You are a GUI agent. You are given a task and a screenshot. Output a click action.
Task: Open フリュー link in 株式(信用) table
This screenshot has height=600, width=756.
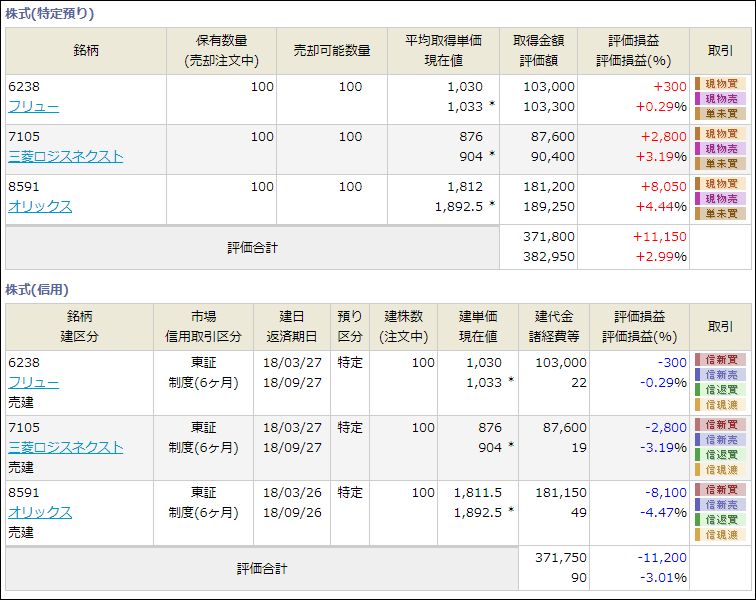click(34, 382)
